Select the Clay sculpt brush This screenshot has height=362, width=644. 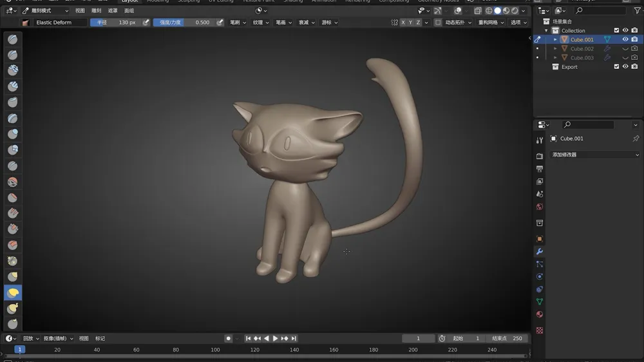[13, 70]
